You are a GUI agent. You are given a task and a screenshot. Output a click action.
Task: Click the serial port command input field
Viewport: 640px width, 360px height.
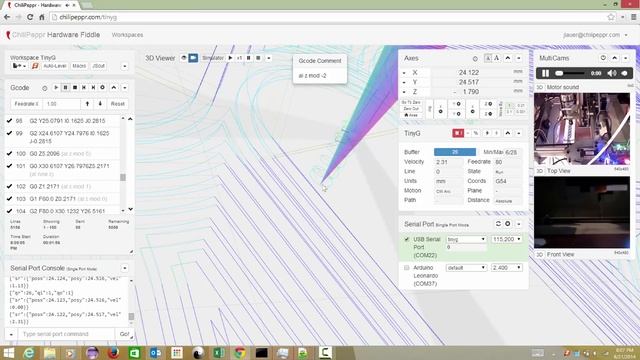pyautogui.click(x=66, y=334)
